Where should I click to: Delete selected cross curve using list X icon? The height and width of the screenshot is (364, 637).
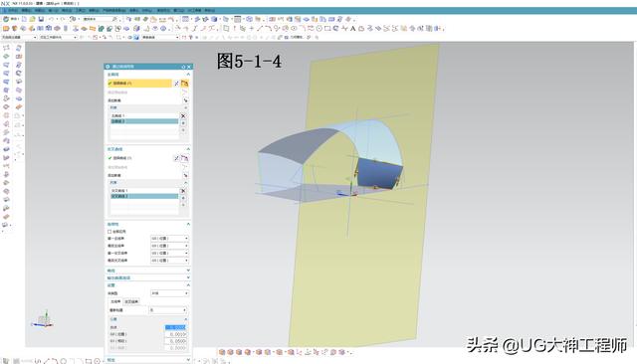tap(183, 191)
